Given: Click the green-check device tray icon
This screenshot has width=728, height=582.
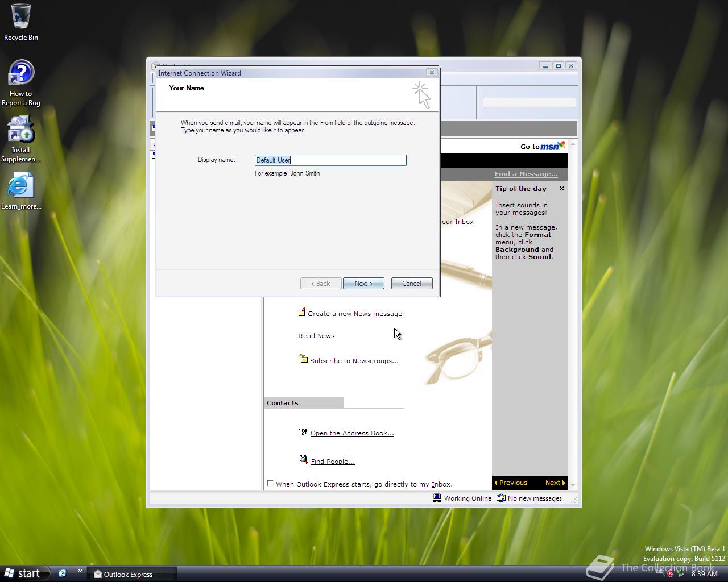Looking at the screenshot, I should [x=680, y=573].
